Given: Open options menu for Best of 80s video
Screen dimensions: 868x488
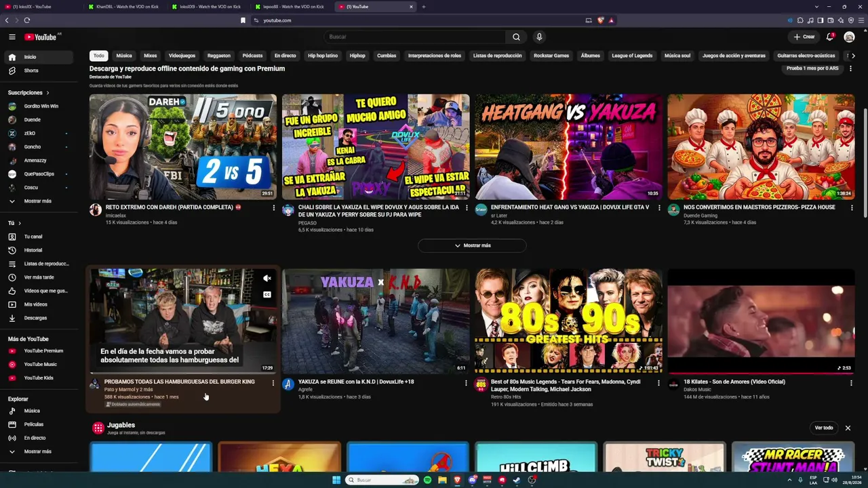Looking at the screenshot, I should click(658, 383).
